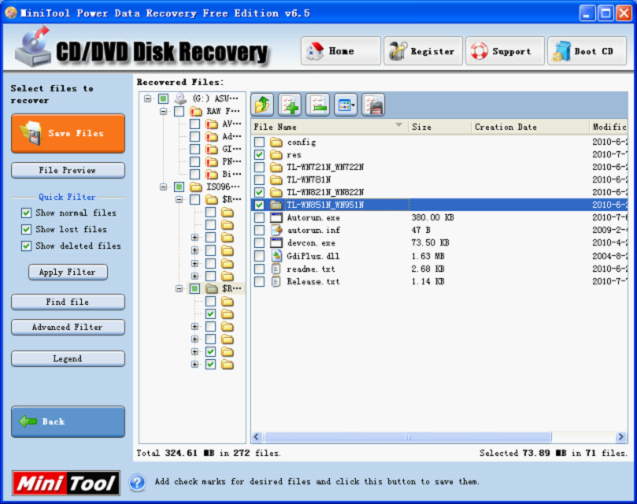Viewport: 637px width, 504px height.
Task: Click the Ad... raw folder icon
Action: pos(211,136)
